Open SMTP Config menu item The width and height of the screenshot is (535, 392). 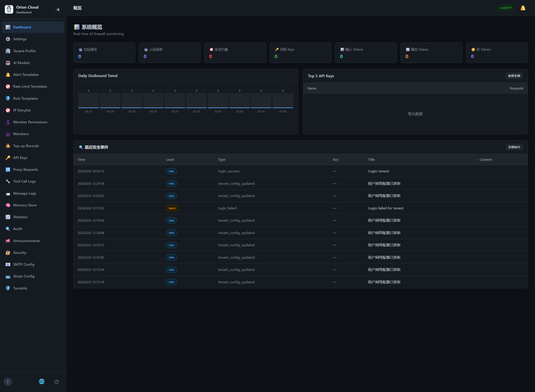coord(33,265)
